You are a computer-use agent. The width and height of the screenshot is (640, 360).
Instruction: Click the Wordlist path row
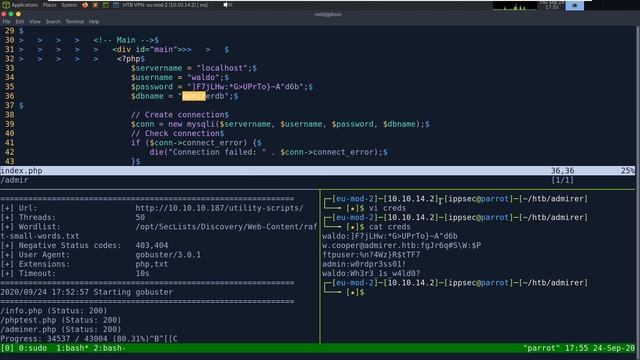tap(159, 227)
